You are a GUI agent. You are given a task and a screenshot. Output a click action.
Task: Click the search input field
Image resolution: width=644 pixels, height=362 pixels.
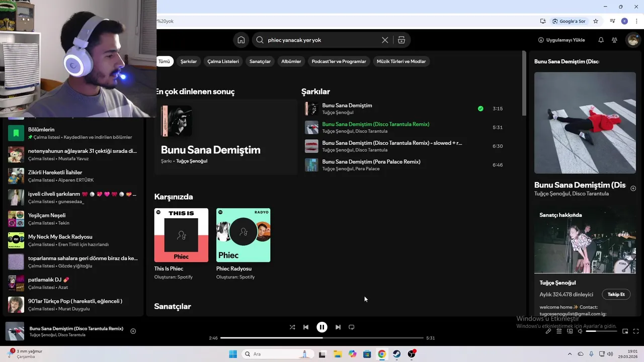tap(322, 40)
